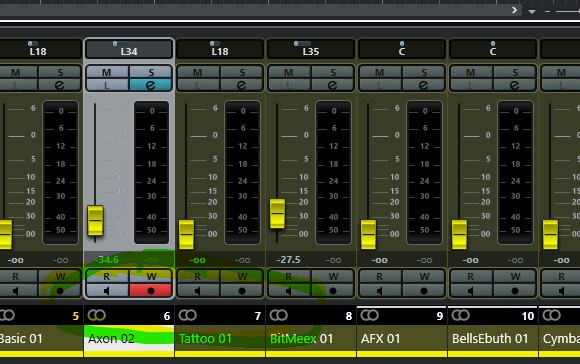Click stereo channel icon on Cymba channel
Screen dimensions: 580x364
click(x=552, y=315)
